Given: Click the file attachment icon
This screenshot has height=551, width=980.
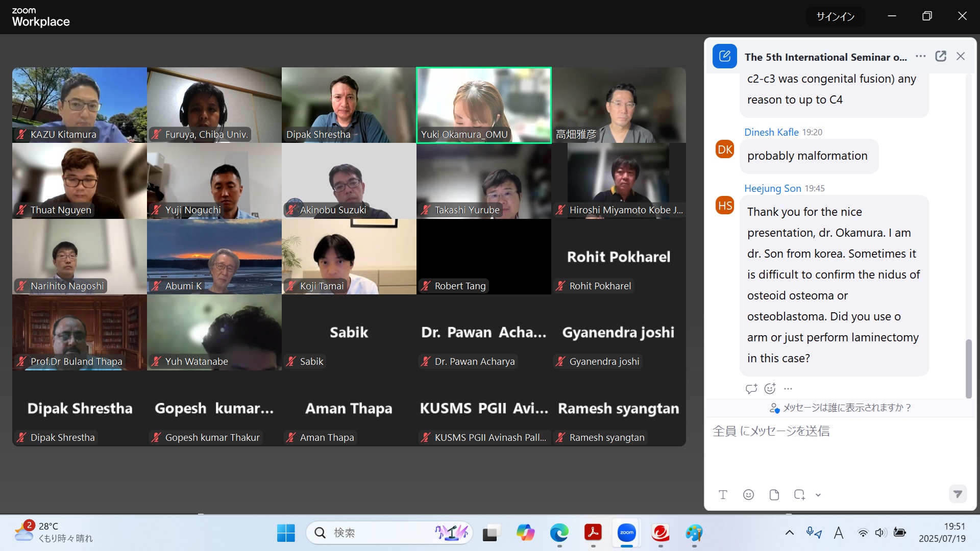Looking at the screenshot, I should point(774,494).
